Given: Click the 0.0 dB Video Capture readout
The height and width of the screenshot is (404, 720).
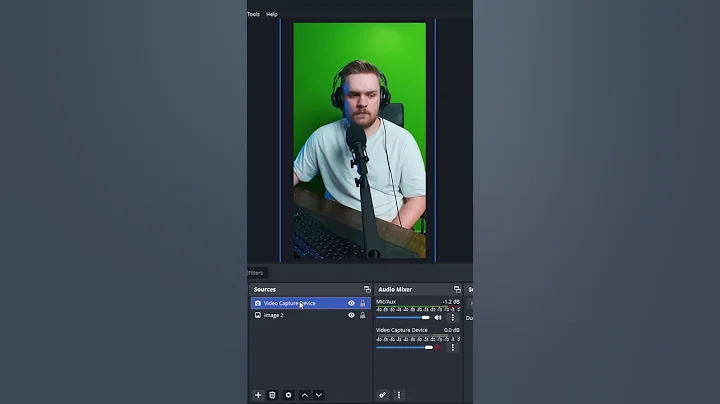Looking at the screenshot, I should (x=452, y=330).
